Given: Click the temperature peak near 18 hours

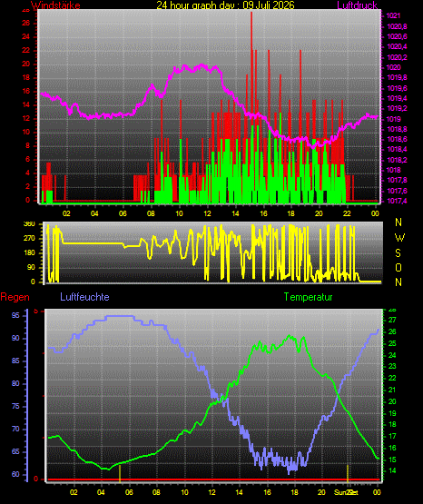Looking at the screenshot, I should click(290, 336).
